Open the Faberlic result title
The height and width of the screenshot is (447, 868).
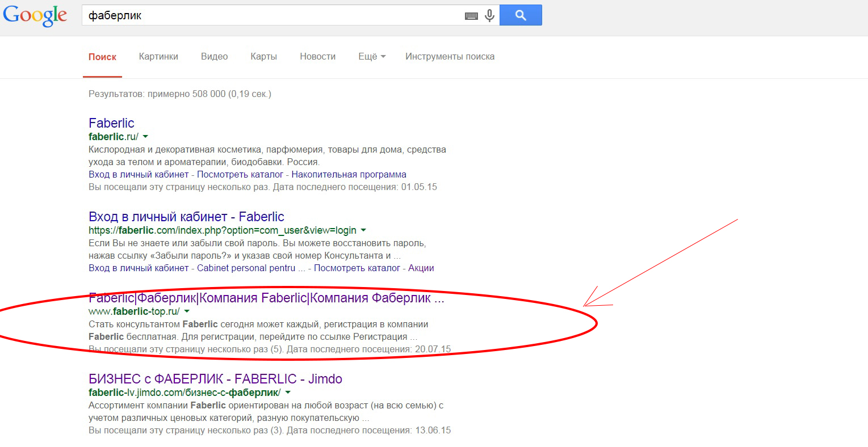pyautogui.click(x=111, y=123)
